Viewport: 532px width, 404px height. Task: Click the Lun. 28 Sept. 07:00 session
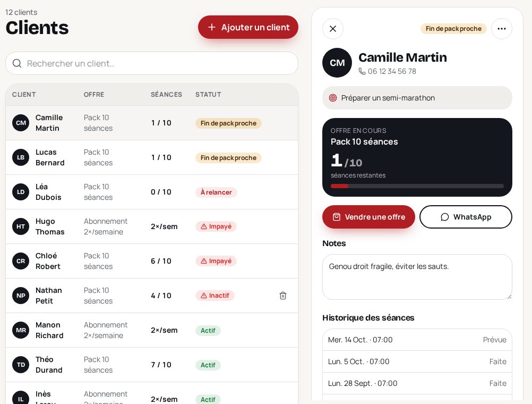pyautogui.click(x=417, y=383)
